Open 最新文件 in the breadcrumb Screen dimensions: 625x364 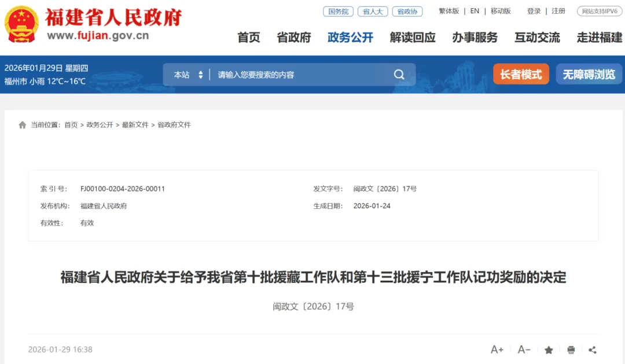pos(137,124)
